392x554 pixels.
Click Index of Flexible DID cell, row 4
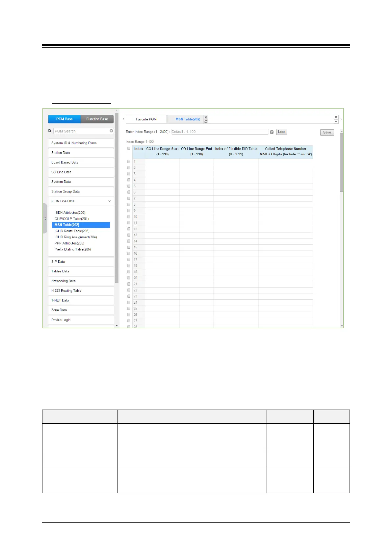click(x=236, y=180)
